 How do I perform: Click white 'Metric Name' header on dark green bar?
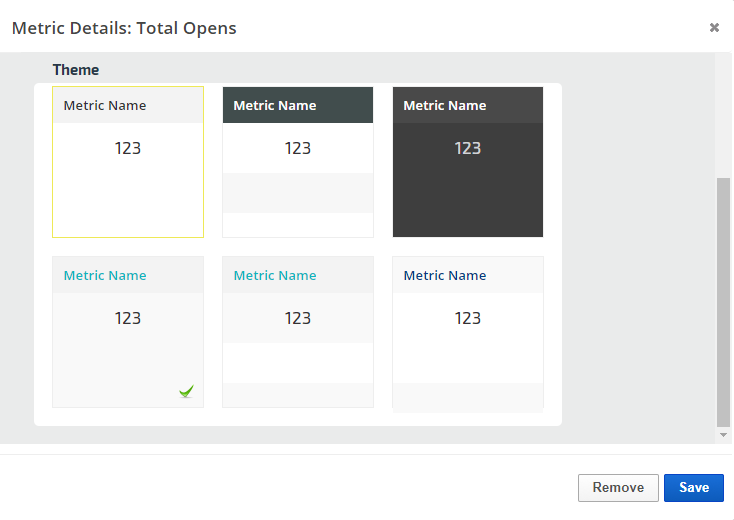(275, 105)
